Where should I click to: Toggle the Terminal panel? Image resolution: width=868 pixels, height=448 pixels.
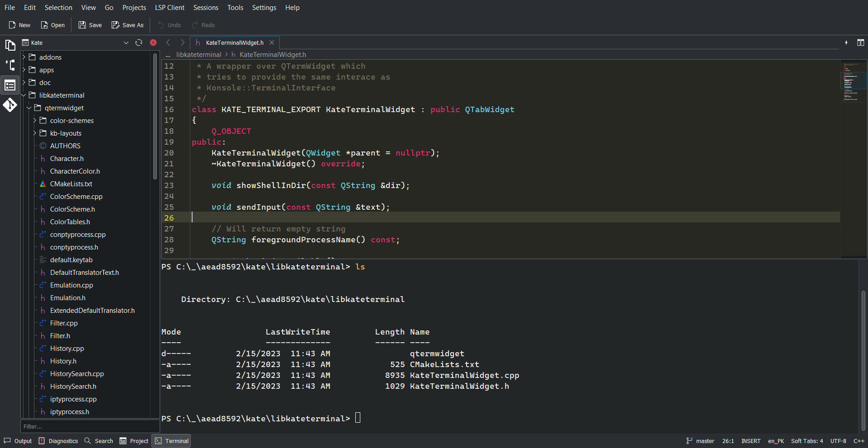(171, 441)
